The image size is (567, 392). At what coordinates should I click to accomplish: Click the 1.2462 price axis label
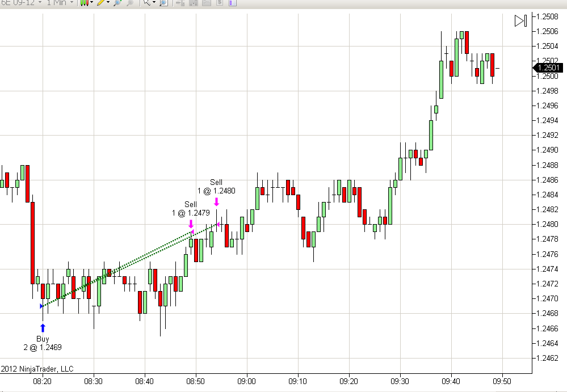[x=547, y=358]
